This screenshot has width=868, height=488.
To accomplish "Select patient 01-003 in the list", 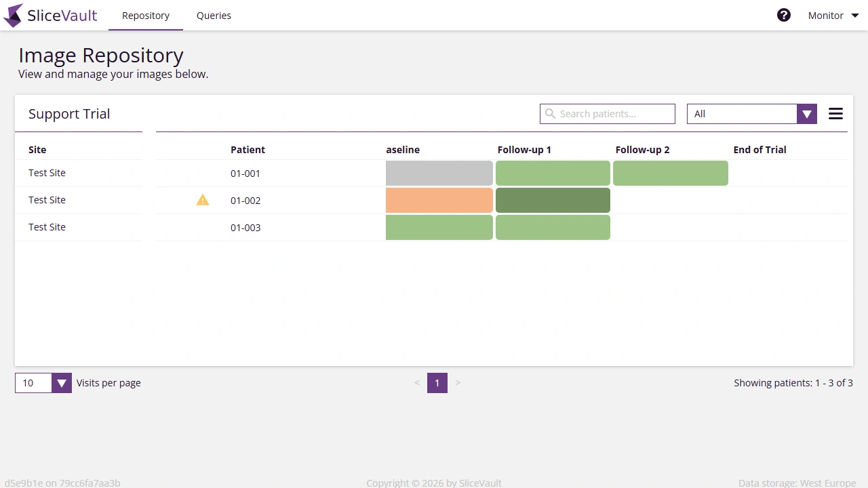I will coord(245,227).
